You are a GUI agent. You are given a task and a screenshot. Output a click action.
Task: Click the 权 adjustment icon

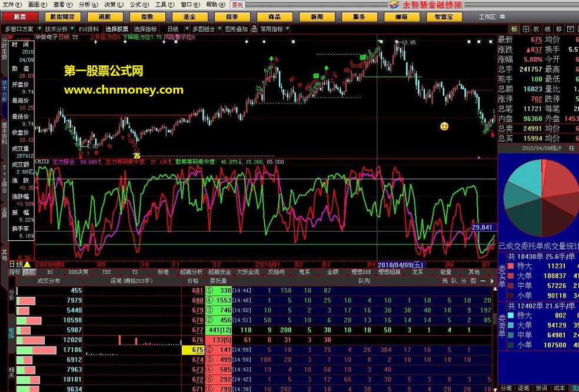(537, 29)
